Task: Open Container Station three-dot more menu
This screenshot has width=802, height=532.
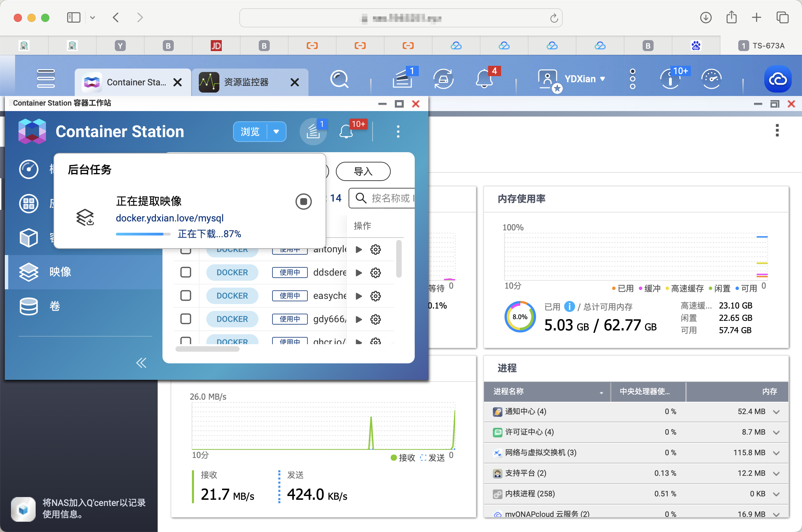Action: point(398,131)
